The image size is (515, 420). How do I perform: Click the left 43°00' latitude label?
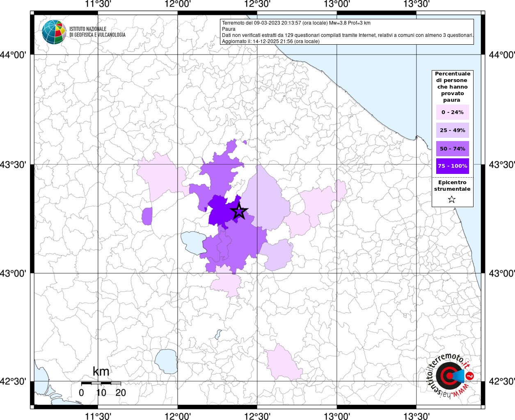pyautogui.click(x=15, y=273)
